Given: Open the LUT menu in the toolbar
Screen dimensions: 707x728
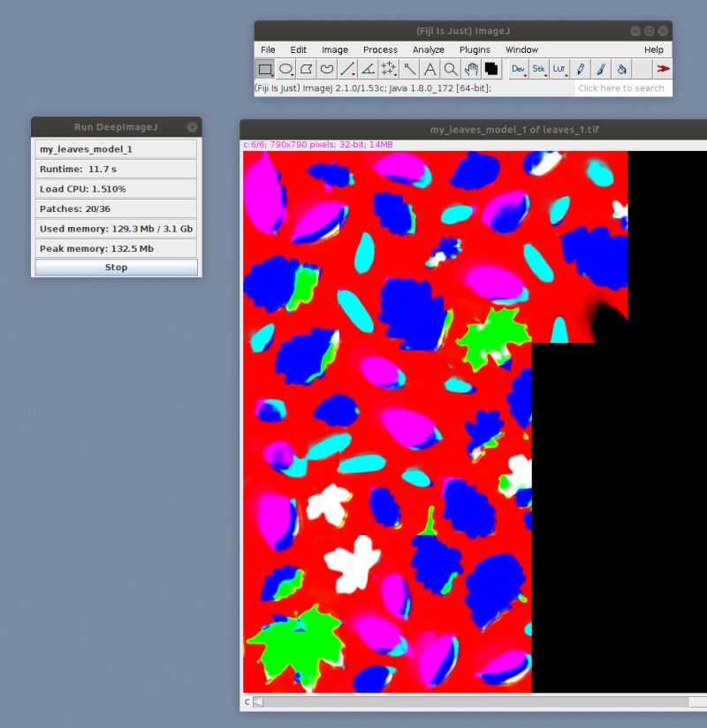Looking at the screenshot, I should point(560,68).
